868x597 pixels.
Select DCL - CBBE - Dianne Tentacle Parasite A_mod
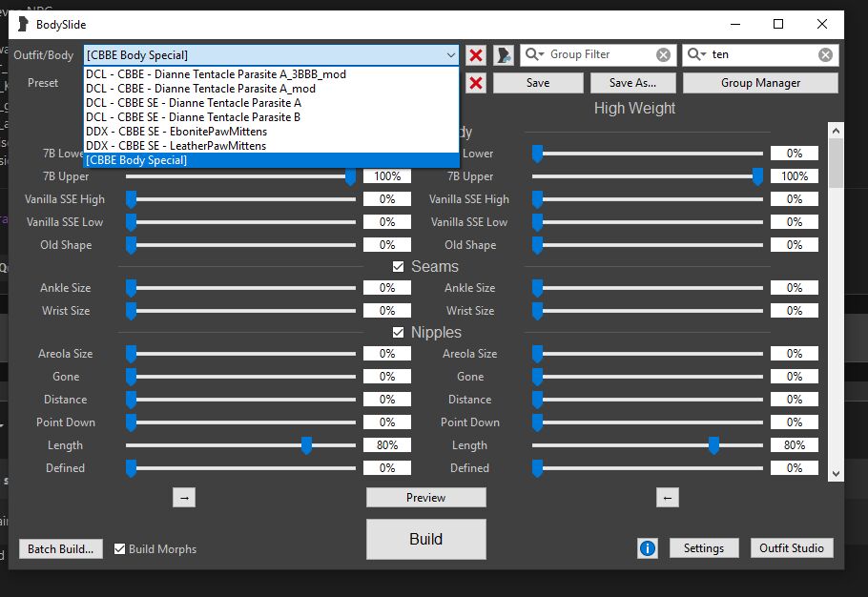click(271, 89)
